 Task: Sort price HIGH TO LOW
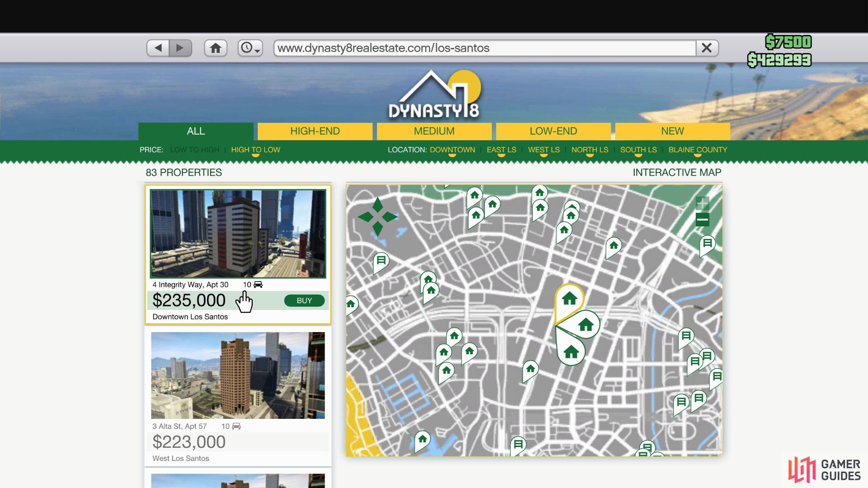pos(255,150)
